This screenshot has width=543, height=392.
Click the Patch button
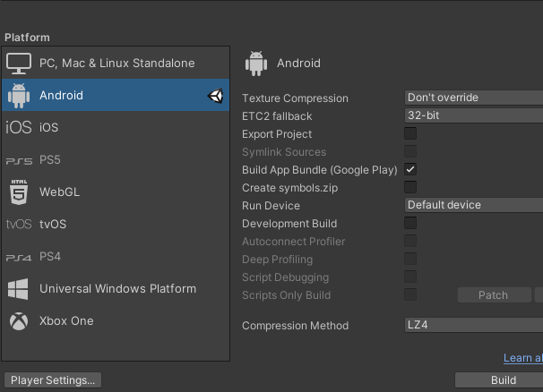pyautogui.click(x=495, y=295)
